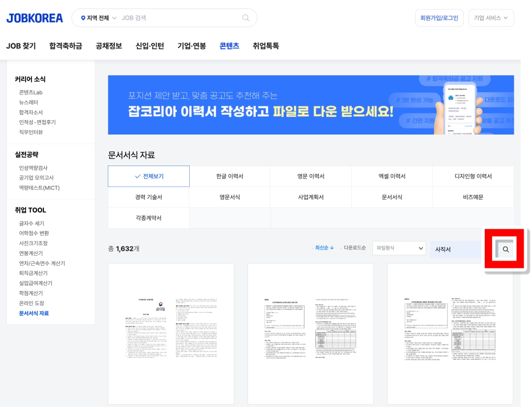Select the 영문 이력서 category tab
Viewport: 532px width, 407px height.
point(311,176)
